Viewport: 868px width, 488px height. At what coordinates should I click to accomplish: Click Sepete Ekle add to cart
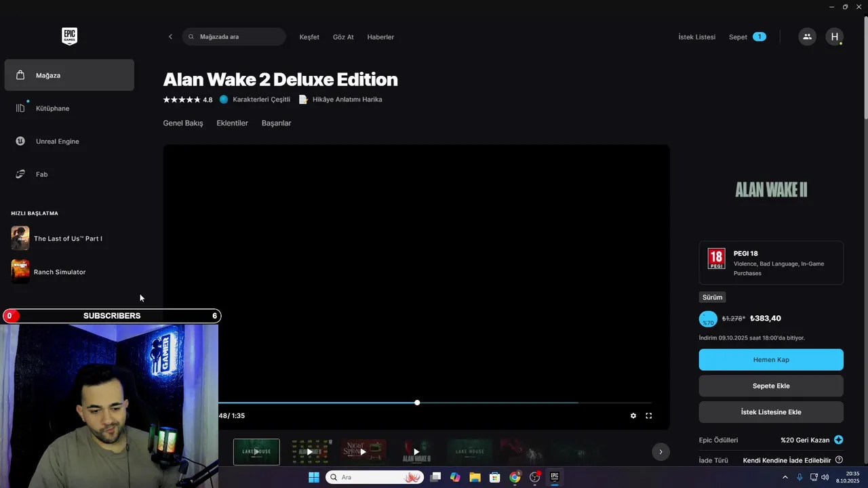(771, 386)
